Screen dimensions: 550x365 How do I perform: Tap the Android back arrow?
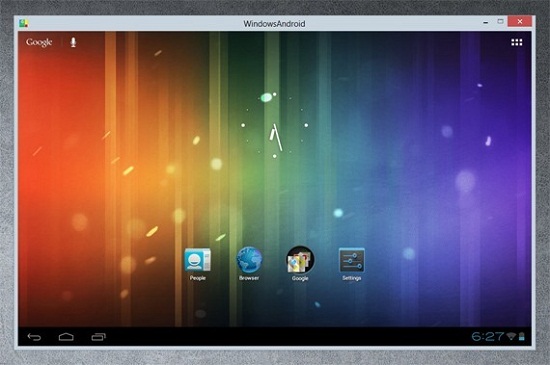34,337
